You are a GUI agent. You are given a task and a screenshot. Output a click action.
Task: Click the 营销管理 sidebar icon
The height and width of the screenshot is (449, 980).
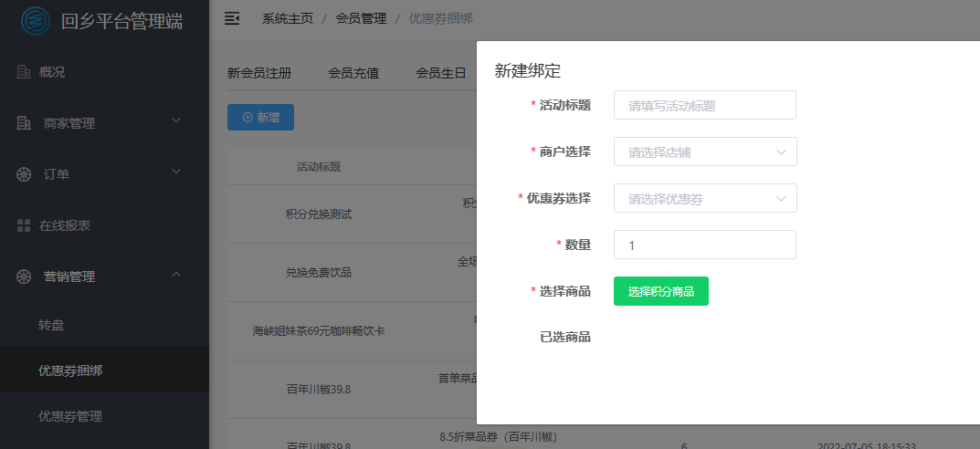pos(24,277)
